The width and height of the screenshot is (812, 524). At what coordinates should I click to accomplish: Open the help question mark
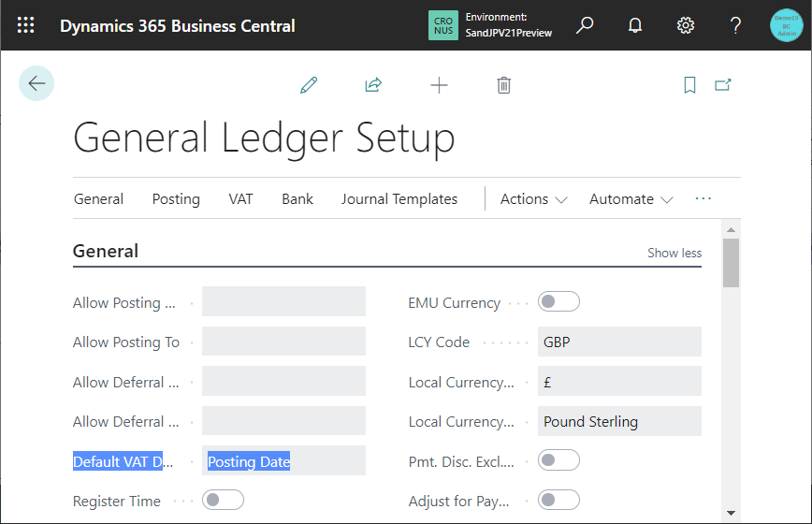click(735, 25)
